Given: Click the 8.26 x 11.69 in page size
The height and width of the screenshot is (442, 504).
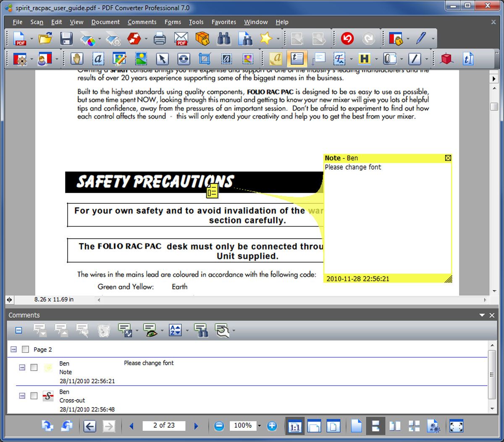Looking at the screenshot, I should coord(54,300).
